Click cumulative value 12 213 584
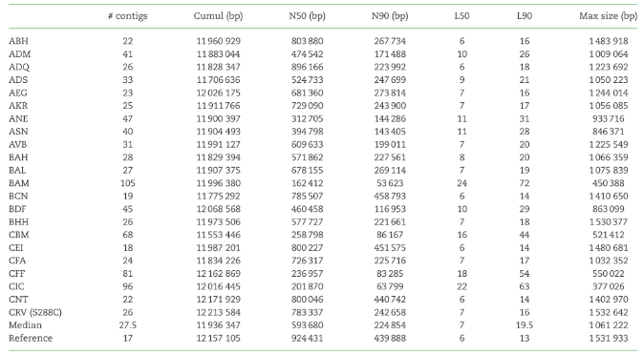Viewport: 644px width, 355px height. tap(218, 312)
